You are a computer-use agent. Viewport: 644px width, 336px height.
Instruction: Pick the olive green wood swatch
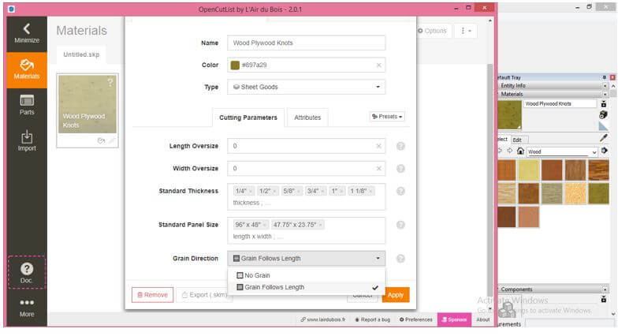[x=598, y=193]
